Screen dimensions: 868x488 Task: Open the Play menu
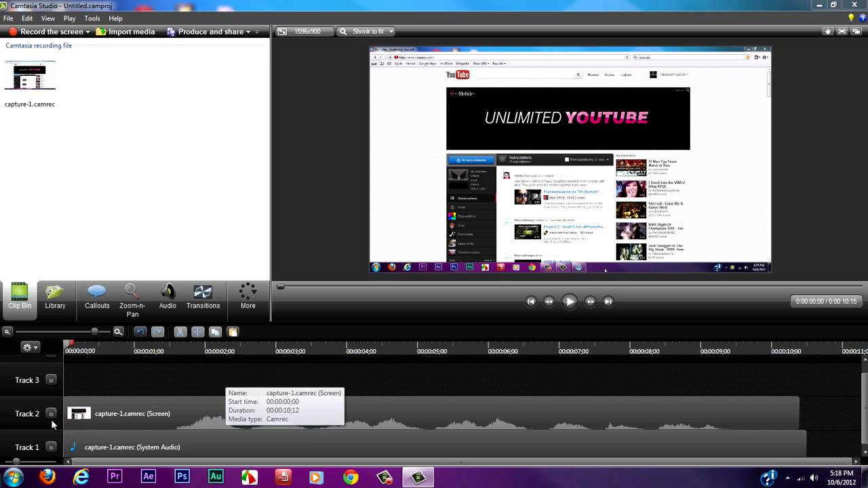coord(69,18)
